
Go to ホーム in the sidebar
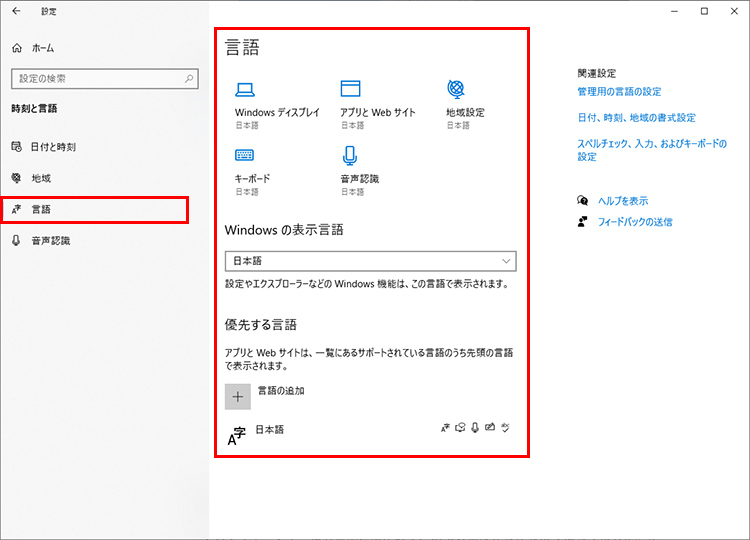click(x=43, y=48)
